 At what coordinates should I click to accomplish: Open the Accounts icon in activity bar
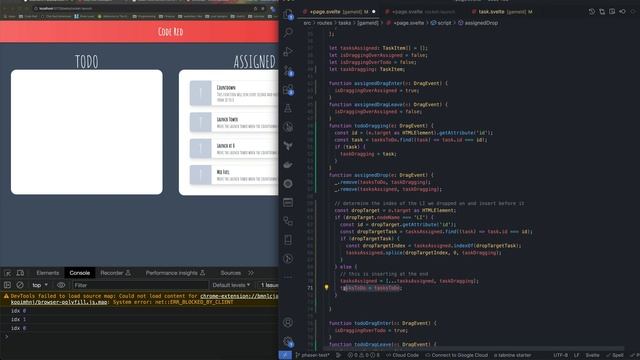[288, 322]
